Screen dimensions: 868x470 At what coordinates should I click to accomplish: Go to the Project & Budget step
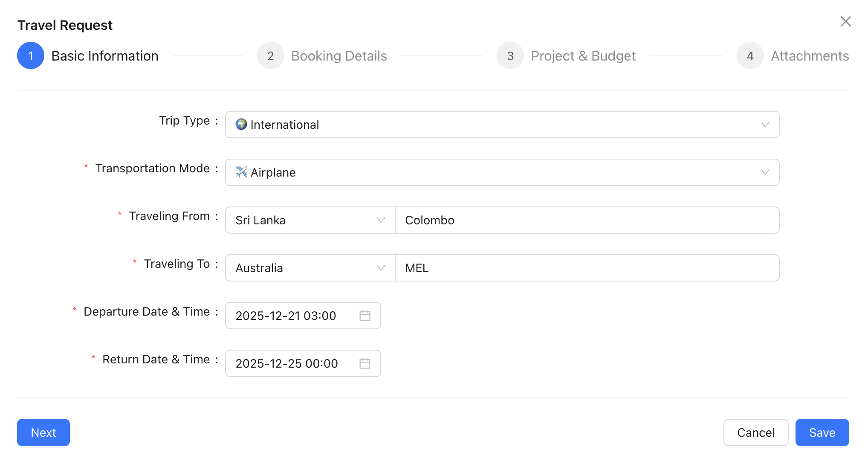pyautogui.click(x=583, y=56)
